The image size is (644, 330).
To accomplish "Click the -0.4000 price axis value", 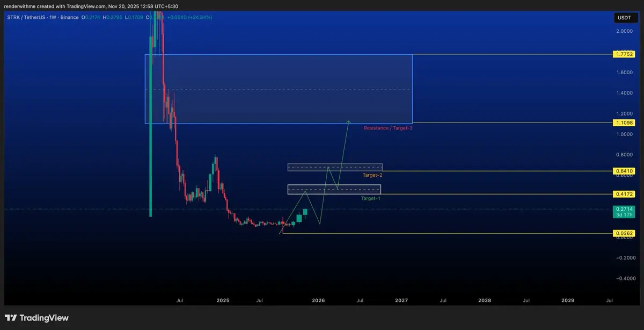I will (625, 278).
